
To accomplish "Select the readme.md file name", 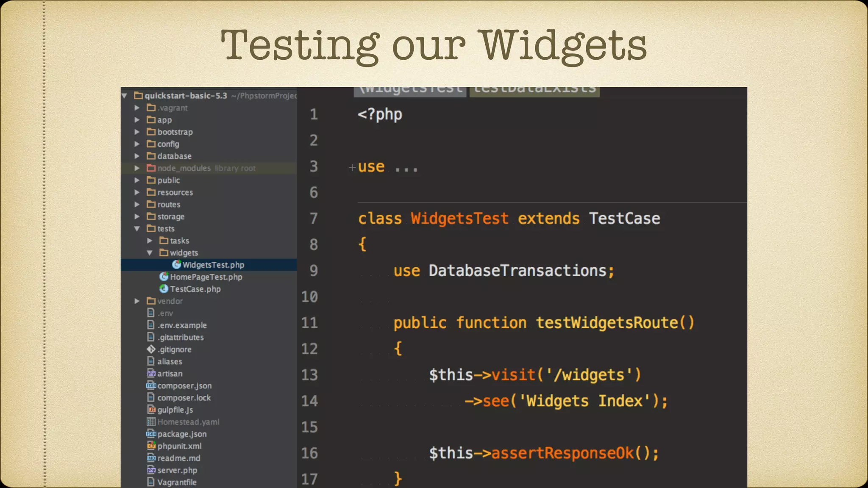I will [179, 458].
